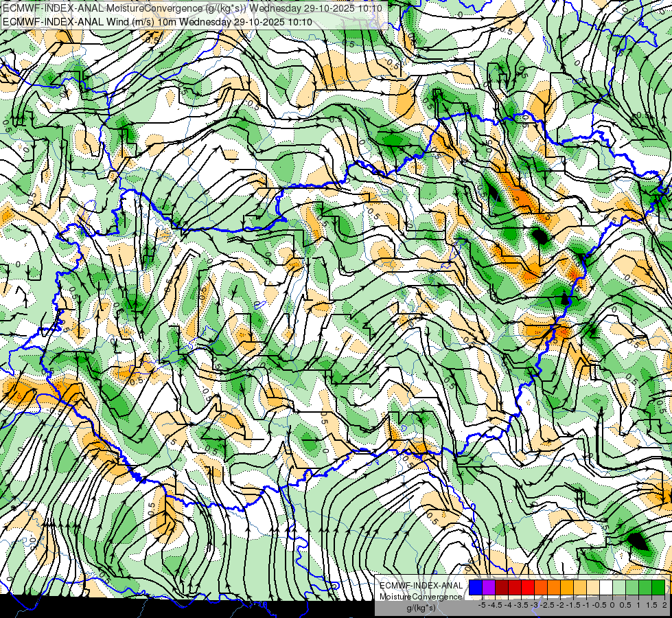672x618 pixels.
Task: Click the 1.5 legend scale value
Action: coord(652,605)
